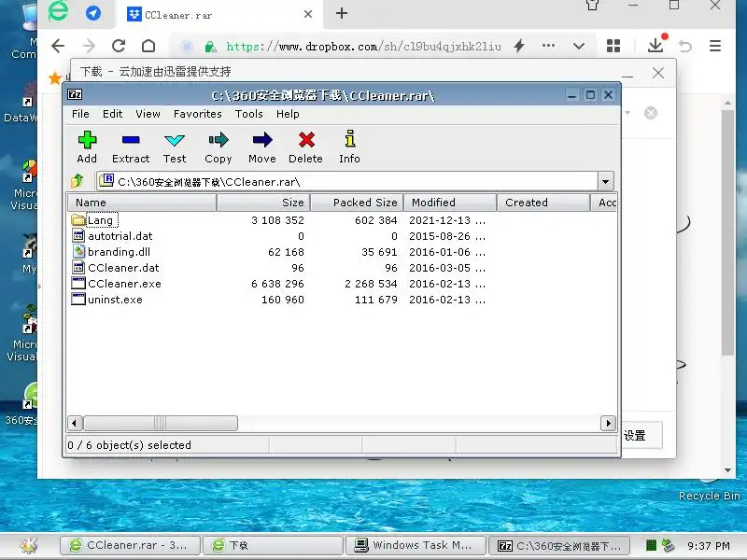
Task: Click the 7-Zip path input field
Action: click(x=347, y=181)
